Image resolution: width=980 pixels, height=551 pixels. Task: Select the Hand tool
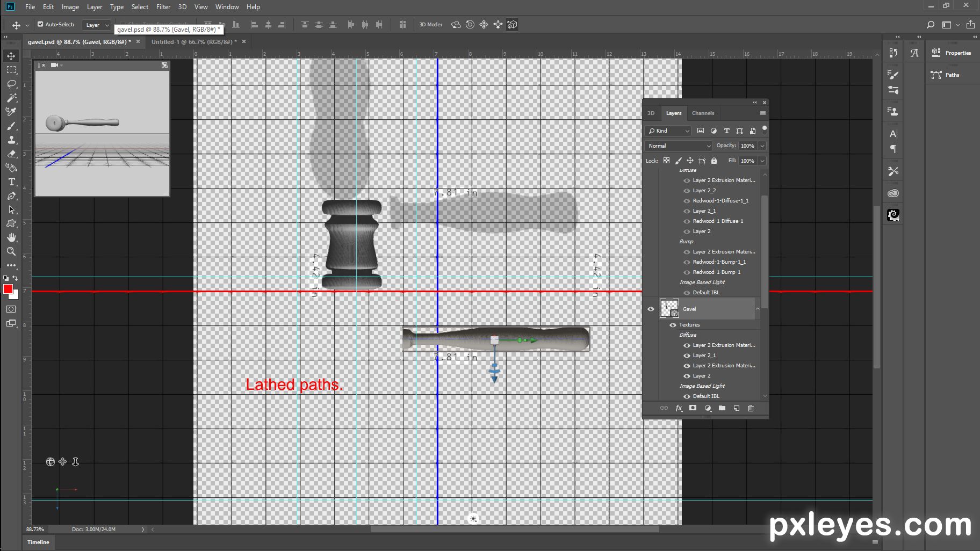(x=11, y=237)
